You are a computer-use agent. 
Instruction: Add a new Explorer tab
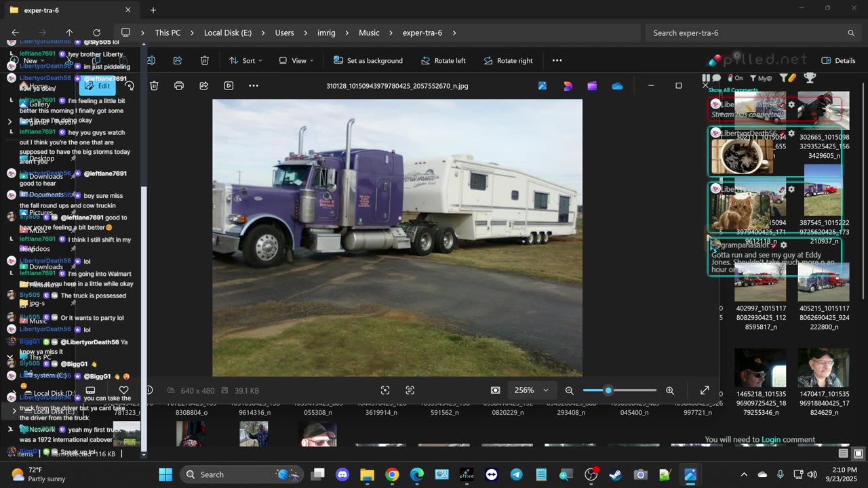(153, 10)
